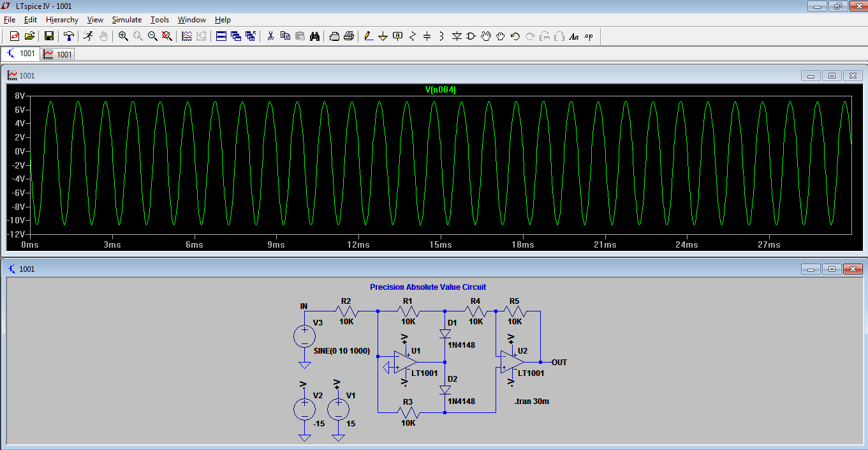Switch to the waveform 1001 tab
The image size is (868, 450).
58,55
